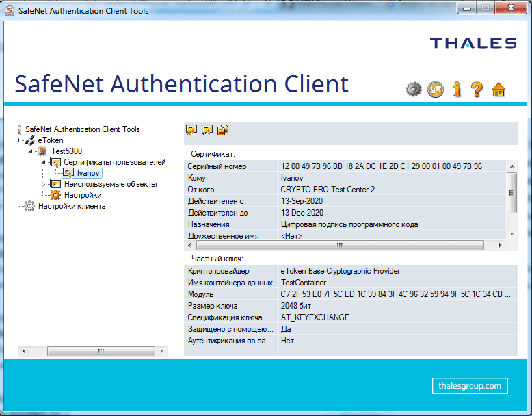
Task: Click the orange Refresh icon
Action: [436, 90]
